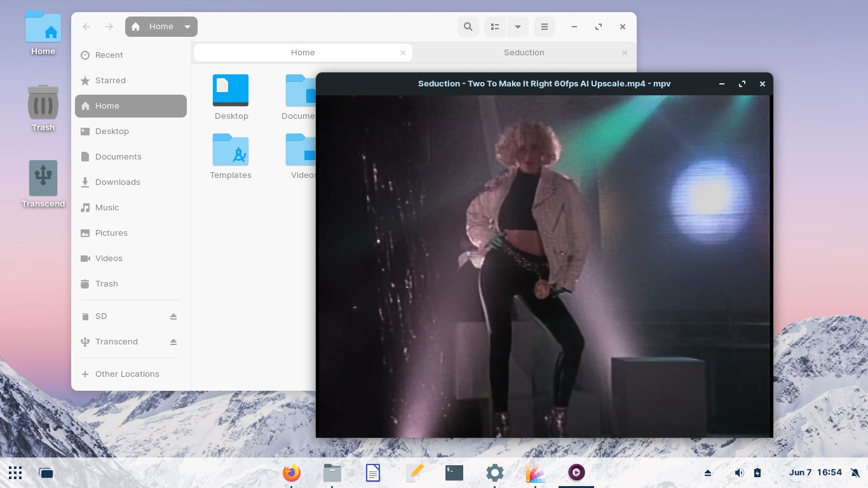The height and width of the screenshot is (488, 868).
Task: Maximize the file manager window
Action: (x=599, y=27)
